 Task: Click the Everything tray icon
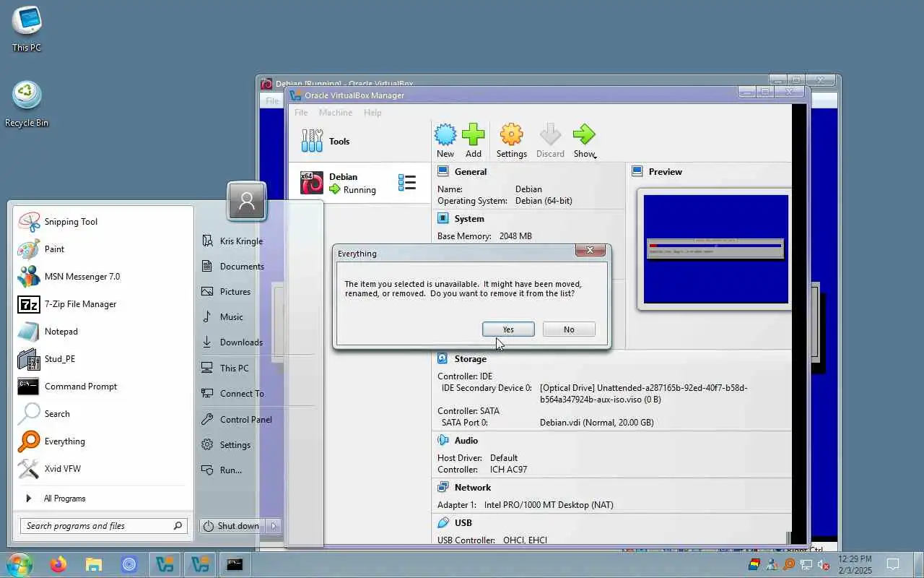[789, 564]
